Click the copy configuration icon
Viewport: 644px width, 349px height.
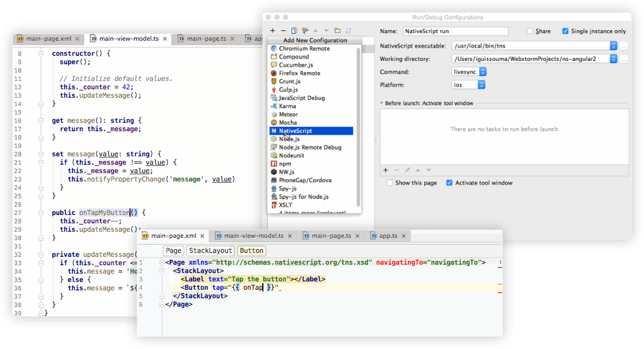point(294,30)
